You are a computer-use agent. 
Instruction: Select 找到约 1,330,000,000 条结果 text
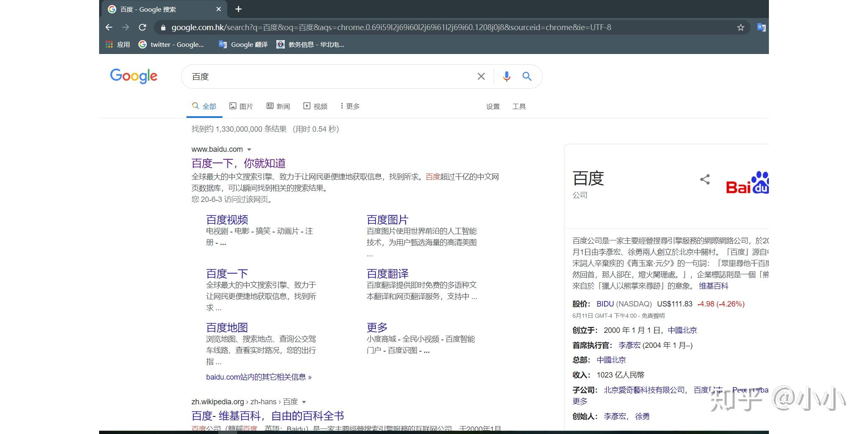tap(239, 129)
